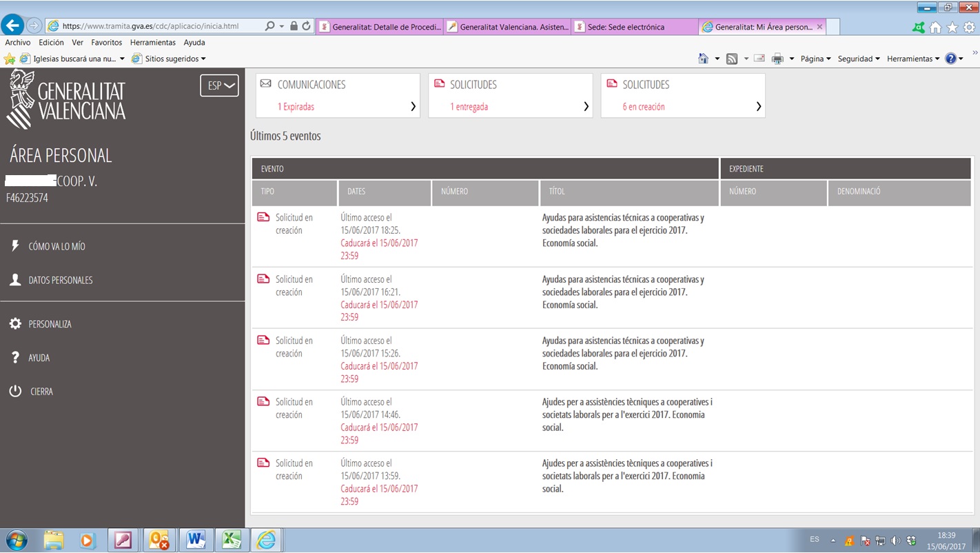Click the command bar Home page icon
The height and width of the screenshot is (553, 980).
pos(703,59)
